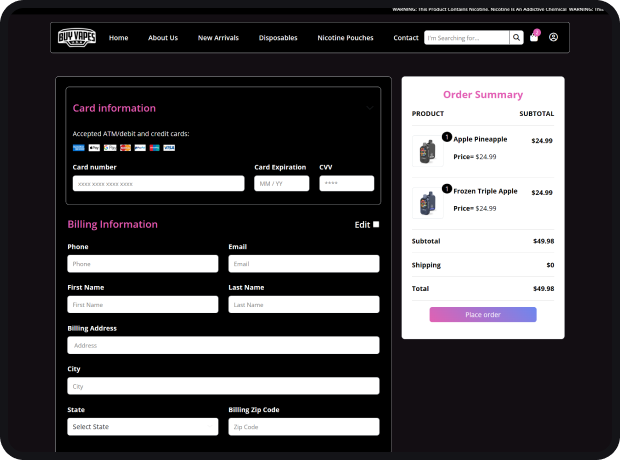Click the Card number field
The height and width of the screenshot is (460, 620).
[x=158, y=184]
